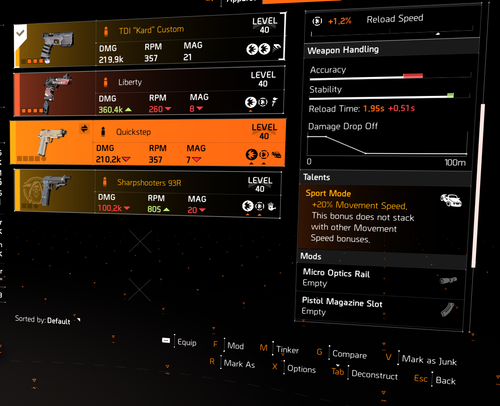The width and height of the screenshot is (500, 406).
Task: Click the Weapon Handling section header
Action: tap(392, 50)
